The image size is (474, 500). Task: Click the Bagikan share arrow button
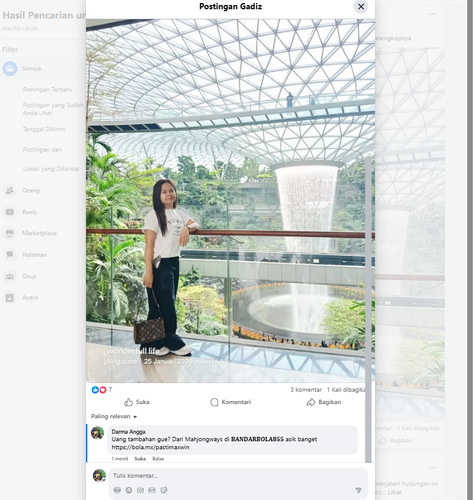324,402
